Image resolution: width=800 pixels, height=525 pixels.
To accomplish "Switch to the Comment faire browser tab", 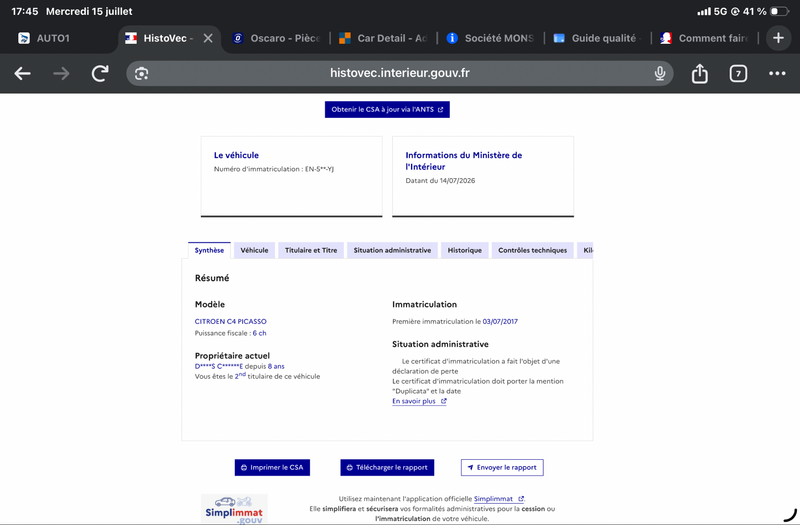I will coord(705,38).
